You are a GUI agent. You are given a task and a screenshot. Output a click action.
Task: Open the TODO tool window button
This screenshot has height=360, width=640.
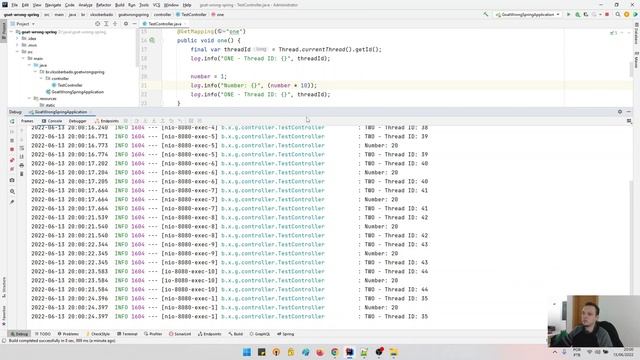tap(42, 334)
